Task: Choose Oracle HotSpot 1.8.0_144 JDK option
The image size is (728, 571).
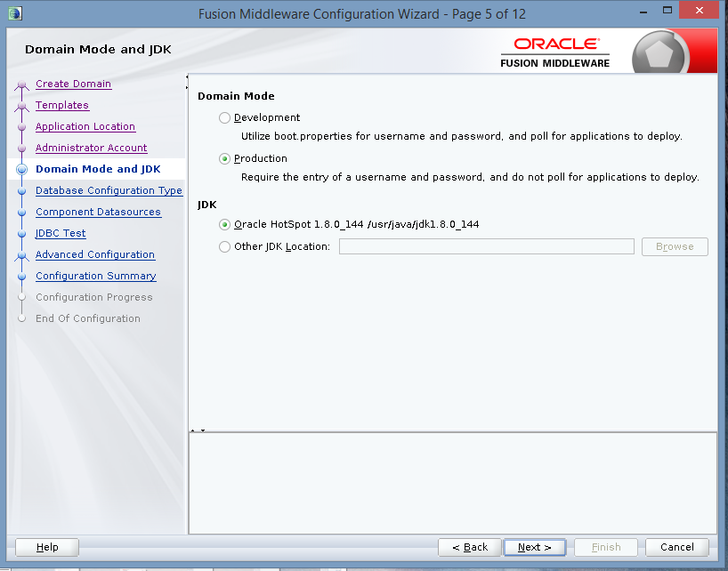Action: 224,225
